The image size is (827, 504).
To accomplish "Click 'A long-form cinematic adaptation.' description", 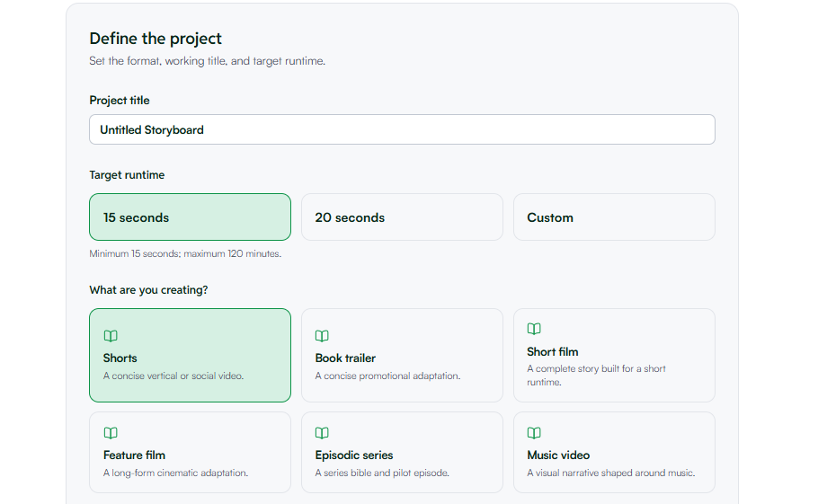I will pos(175,473).
